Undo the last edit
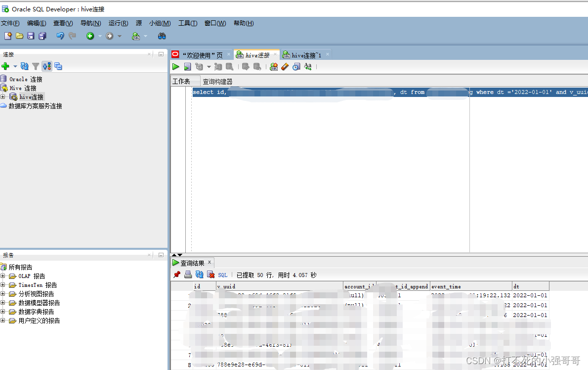This screenshot has height=370, width=588. pos(60,36)
